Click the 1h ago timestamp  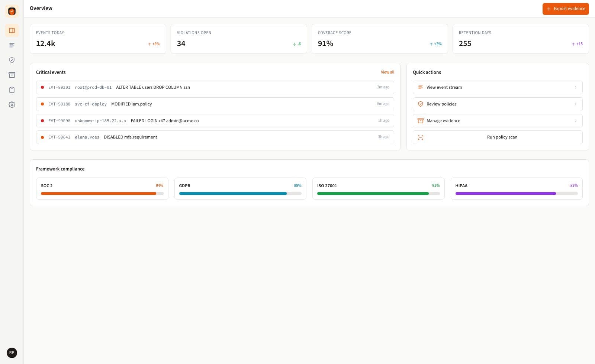[384, 121]
